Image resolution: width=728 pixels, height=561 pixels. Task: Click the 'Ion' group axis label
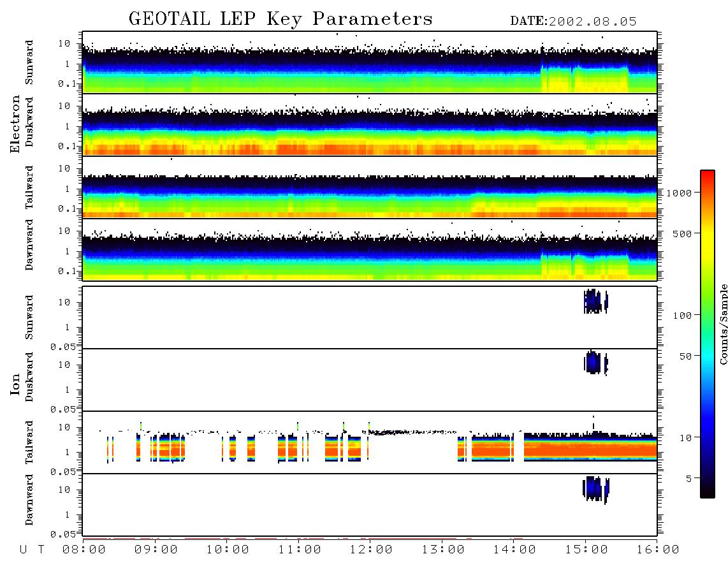pos(15,384)
